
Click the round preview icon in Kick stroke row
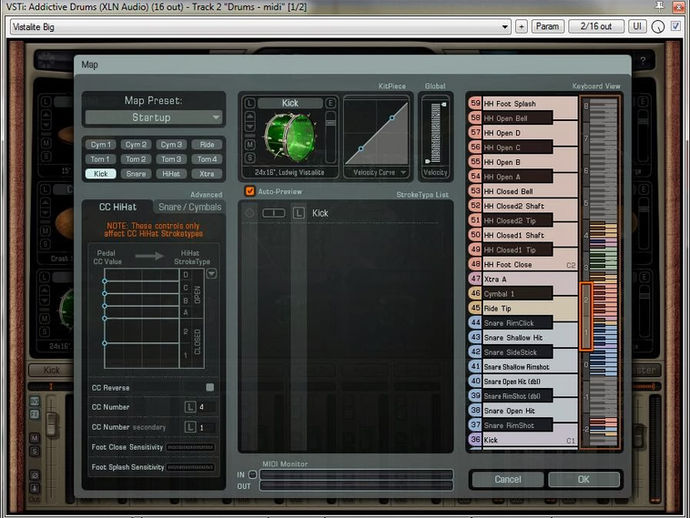tap(250, 213)
